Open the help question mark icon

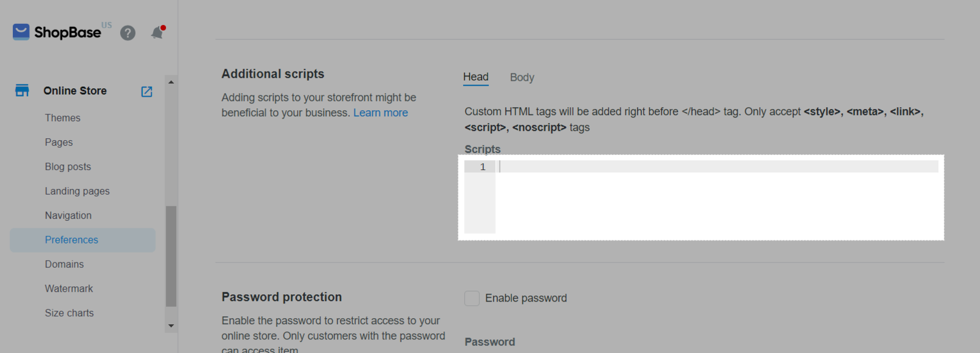tap(127, 33)
